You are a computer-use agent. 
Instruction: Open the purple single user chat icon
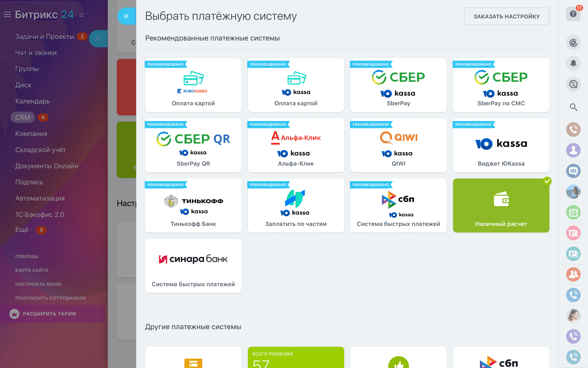pos(573,150)
